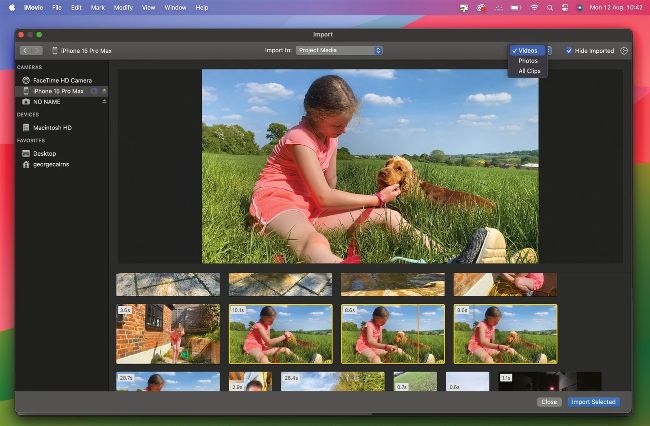Viewport: 650px width, 426px height.
Task: Click the home icon beside georgecairns
Action: (26, 164)
